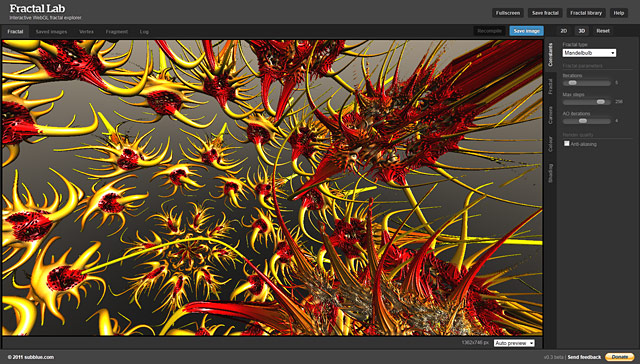
Task: Click the Fractal type label
Action: [x=575, y=44]
